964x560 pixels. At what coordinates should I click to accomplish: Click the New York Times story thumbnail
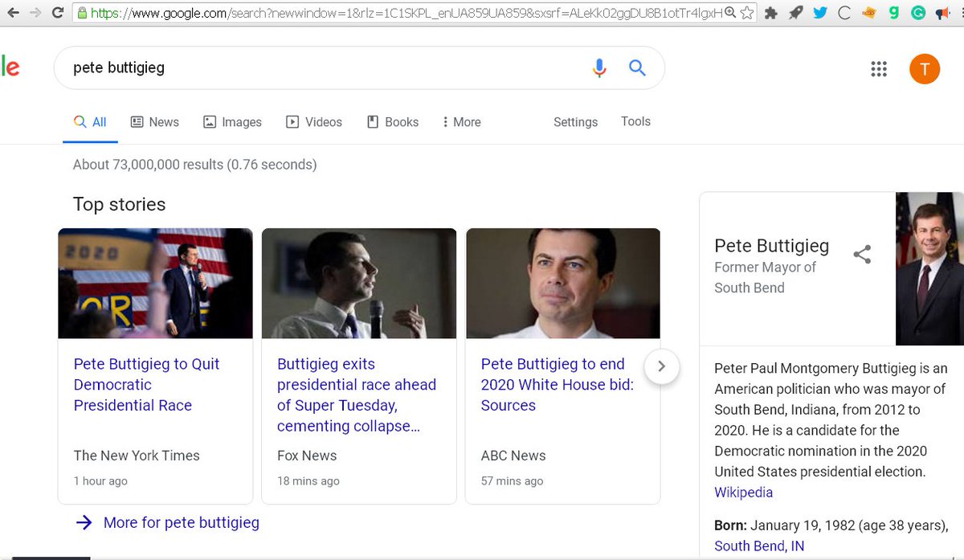click(155, 284)
